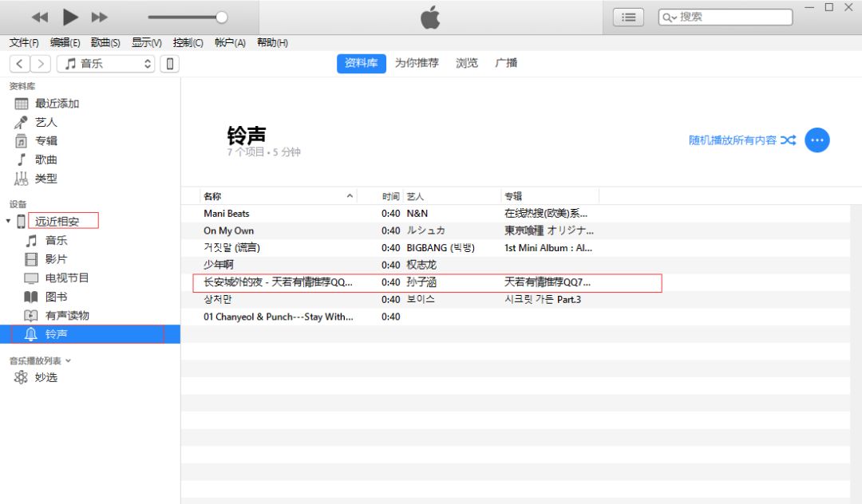Click the device icon near the navigation arrows
The width and height of the screenshot is (862, 504).
coord(170,63)
